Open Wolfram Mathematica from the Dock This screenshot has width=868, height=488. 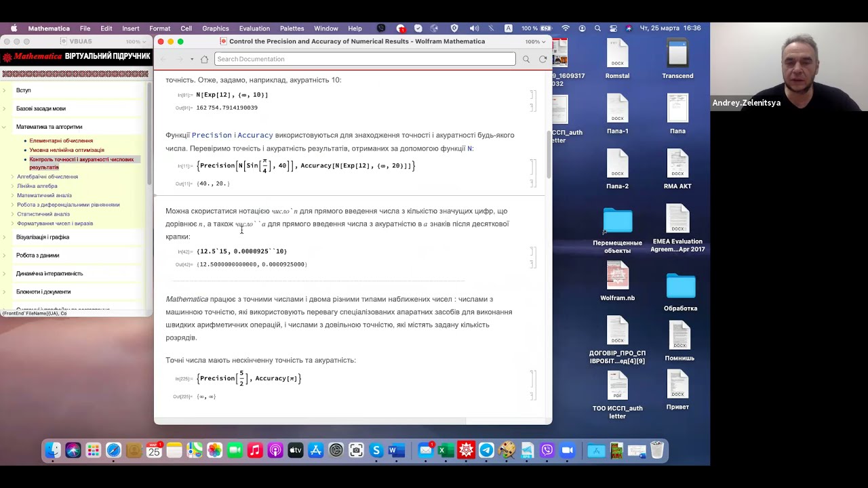[x=466, y=450]
